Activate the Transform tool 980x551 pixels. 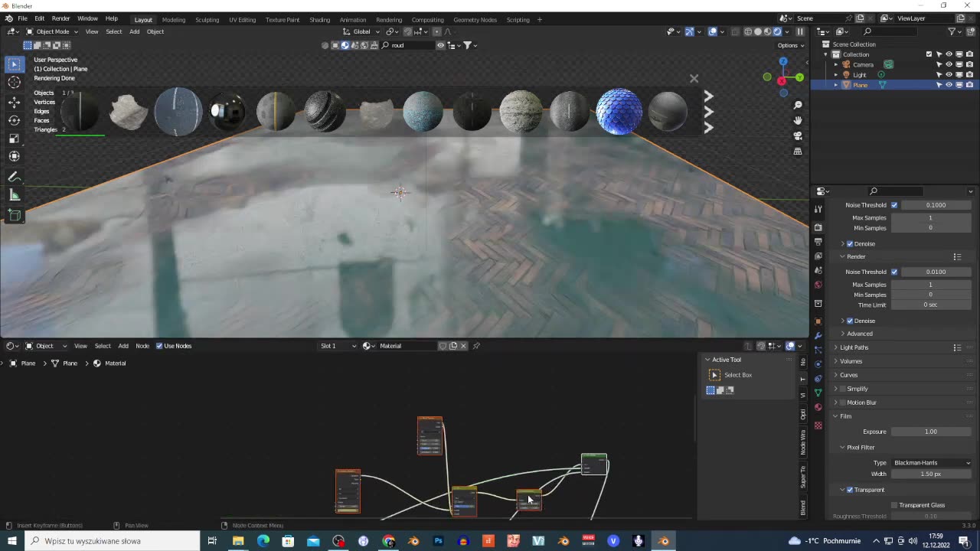coord(14,156)
